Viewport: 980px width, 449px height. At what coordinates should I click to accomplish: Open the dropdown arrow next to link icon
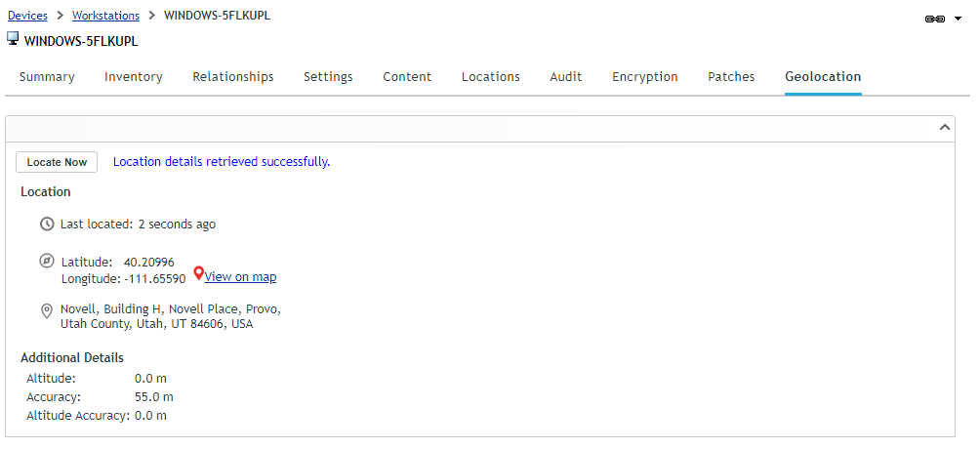pos(959,20)
